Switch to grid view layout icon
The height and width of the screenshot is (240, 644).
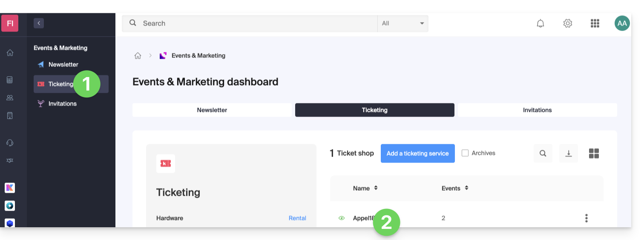(x=594, y=153)
